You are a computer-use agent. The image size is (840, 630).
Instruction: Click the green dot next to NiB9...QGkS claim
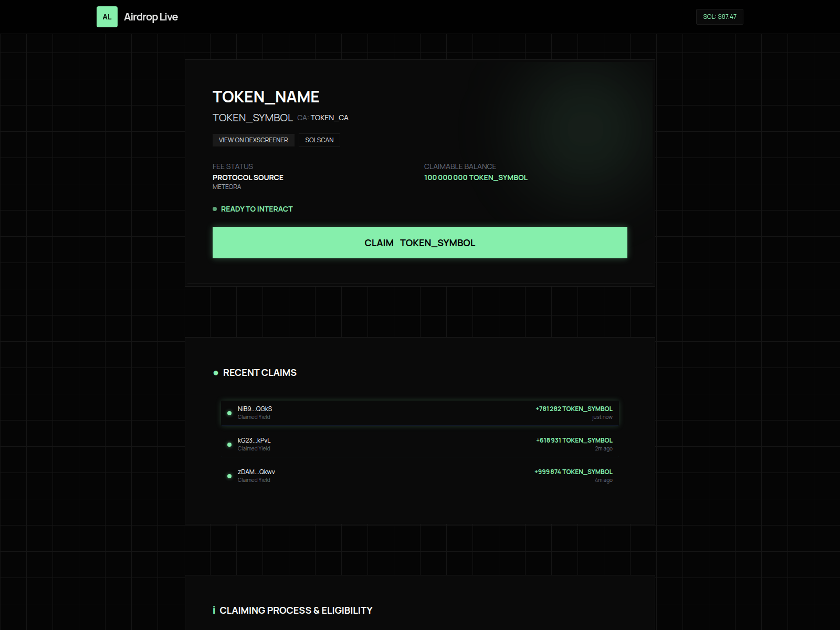(229, 413)
